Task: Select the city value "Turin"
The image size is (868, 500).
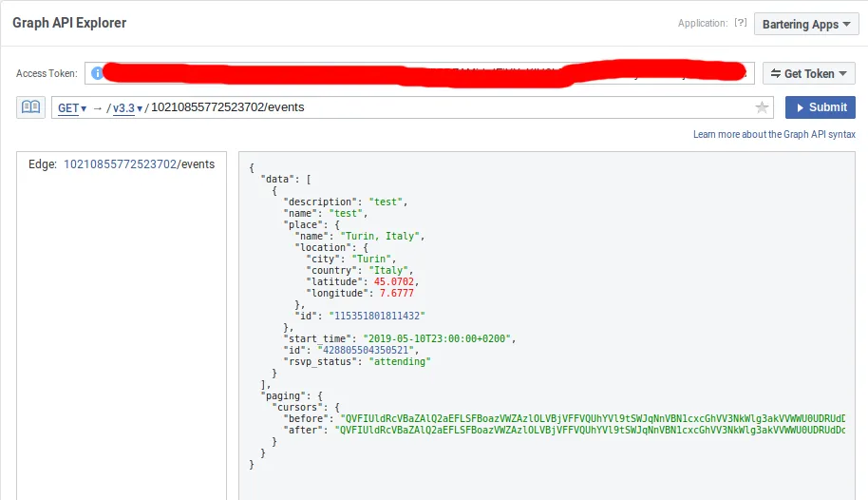Action: (371, 259)
